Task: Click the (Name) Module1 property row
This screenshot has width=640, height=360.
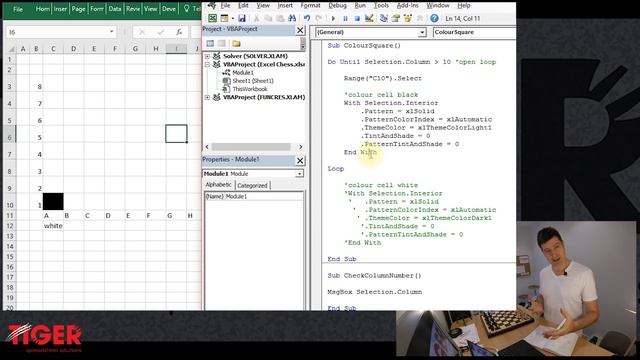Action: click(x=254, y=196)
